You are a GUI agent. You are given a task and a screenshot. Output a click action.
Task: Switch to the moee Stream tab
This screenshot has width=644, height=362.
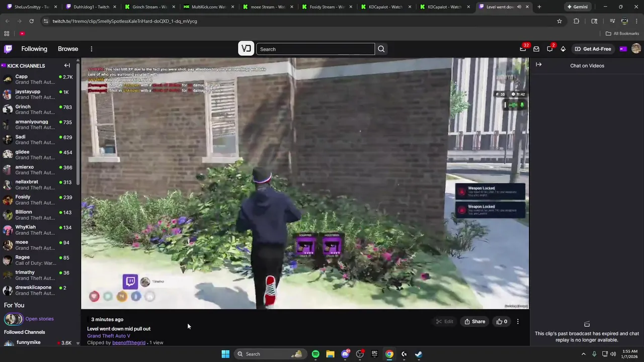coord(268,7)
